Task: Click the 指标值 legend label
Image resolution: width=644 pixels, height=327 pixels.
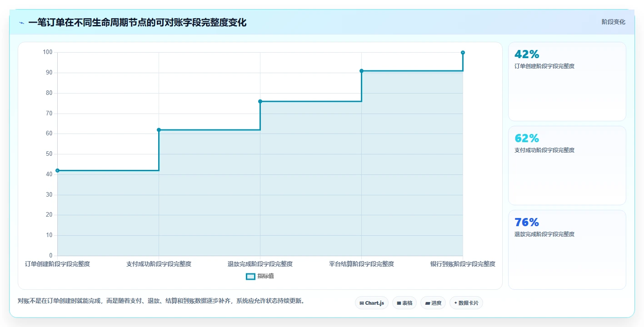Action: pos(265,276)
